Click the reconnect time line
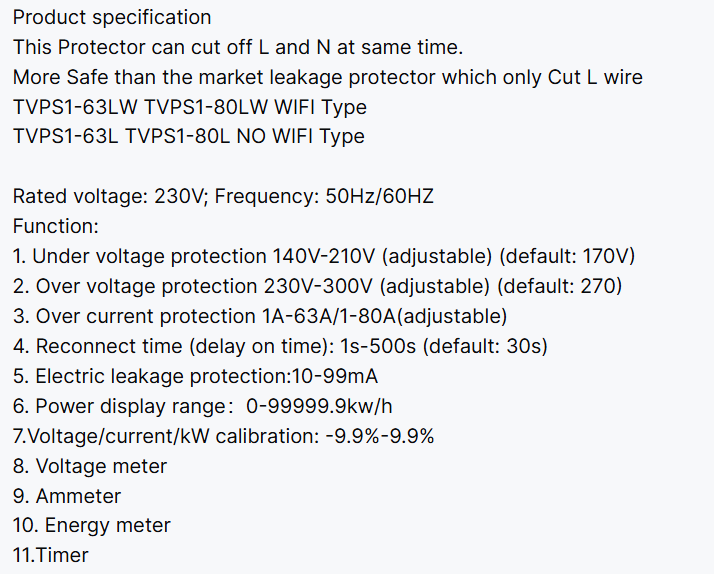 280,346
